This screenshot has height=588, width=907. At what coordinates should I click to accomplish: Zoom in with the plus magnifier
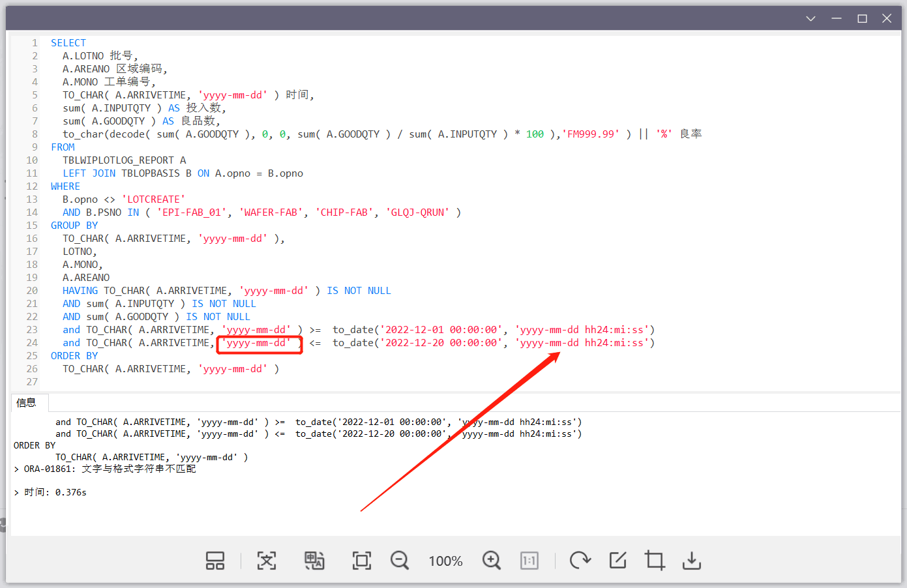492,561
